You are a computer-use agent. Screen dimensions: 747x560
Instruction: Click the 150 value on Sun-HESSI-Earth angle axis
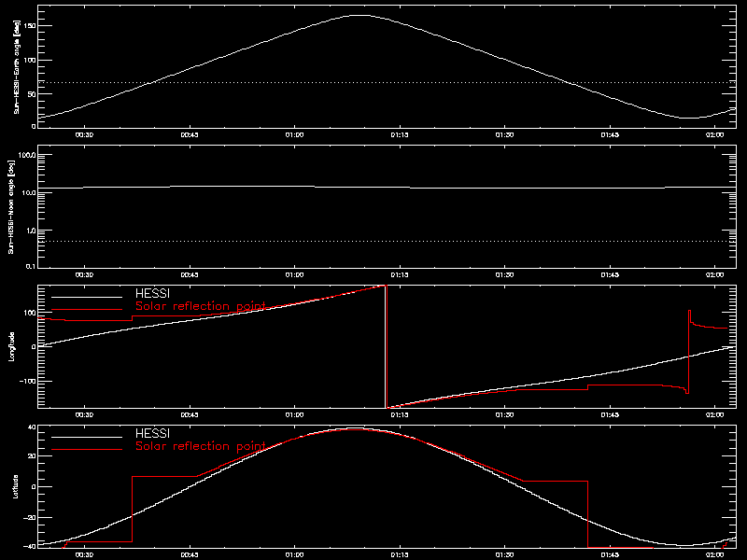[x=30, y=25]
